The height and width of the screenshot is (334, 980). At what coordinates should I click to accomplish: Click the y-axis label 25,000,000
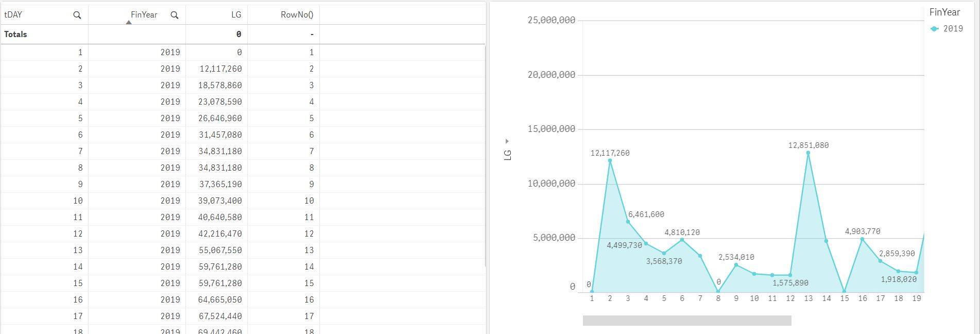552,21
